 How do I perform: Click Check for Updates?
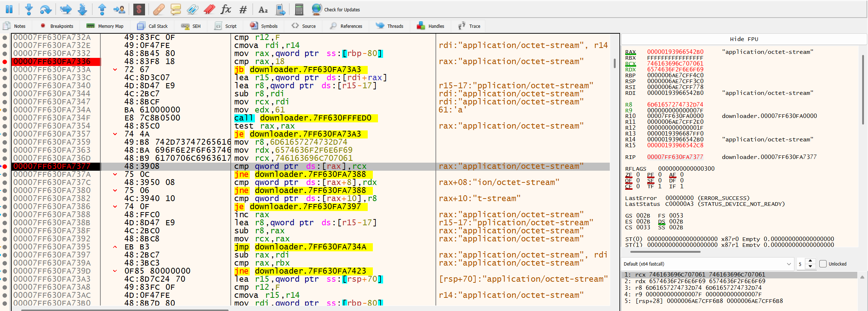pyautogui.click(x=342, y=10)
